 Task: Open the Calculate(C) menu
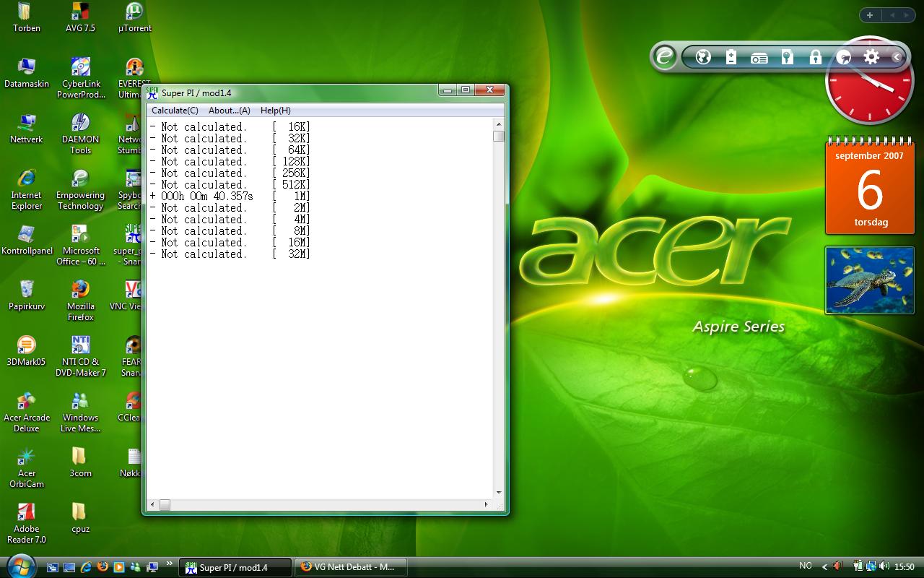coord(175,111)
